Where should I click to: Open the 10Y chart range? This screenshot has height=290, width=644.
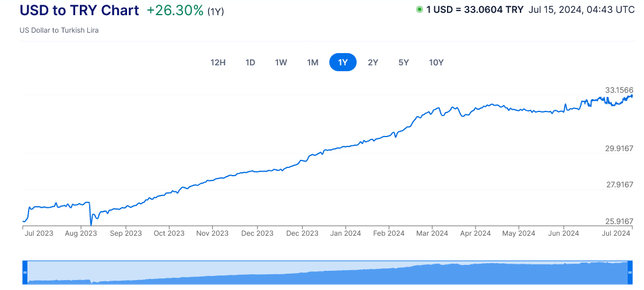click(x=436, y=62)
